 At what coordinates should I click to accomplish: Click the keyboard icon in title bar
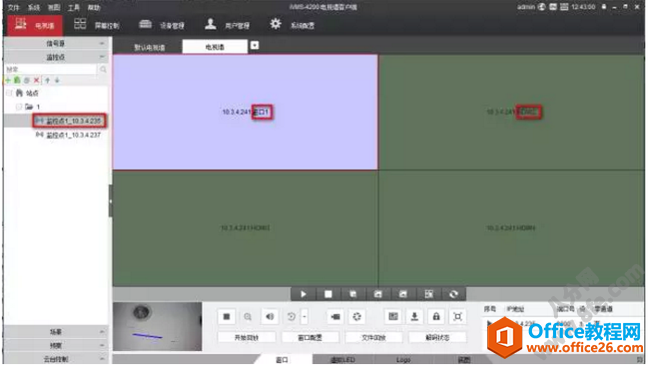coord(564,7)
